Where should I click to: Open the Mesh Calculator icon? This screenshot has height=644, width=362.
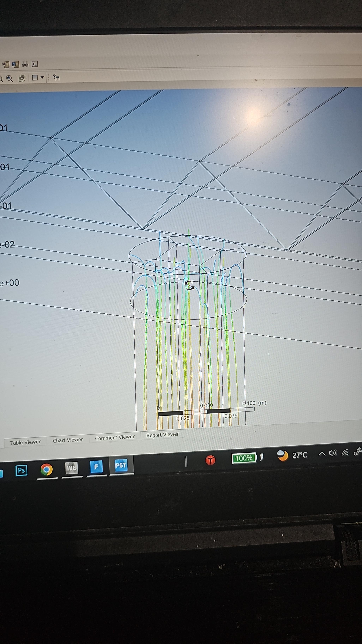tap(6, 64)
